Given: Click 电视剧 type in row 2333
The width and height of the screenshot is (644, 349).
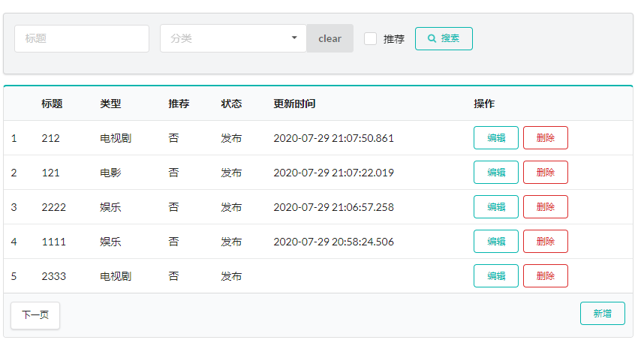Looking at the screenshot, I should pos(116,276).
